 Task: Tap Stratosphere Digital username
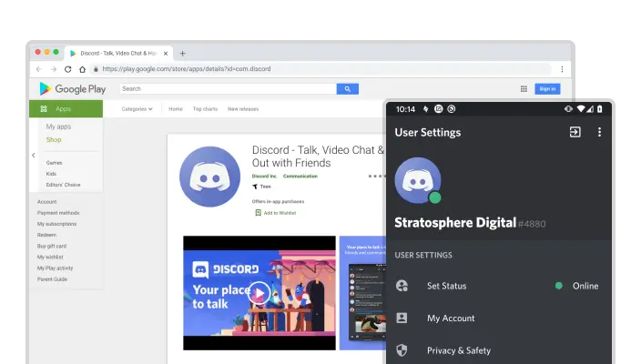pyautogui.click(x=455, y=223)
